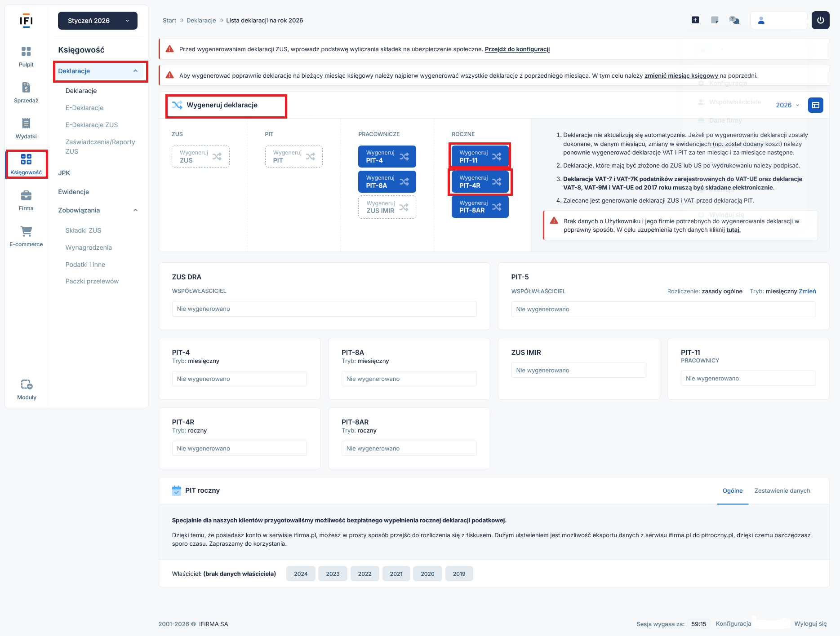Follow the Przejdź do konfiguracji link
Viewport: 840px width, 636px height.
517,49
